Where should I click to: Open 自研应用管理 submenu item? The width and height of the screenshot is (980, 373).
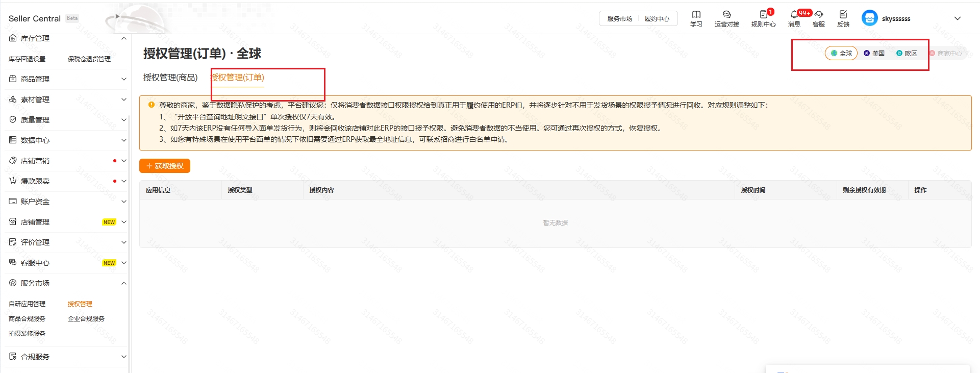click(x=27, y=304)
